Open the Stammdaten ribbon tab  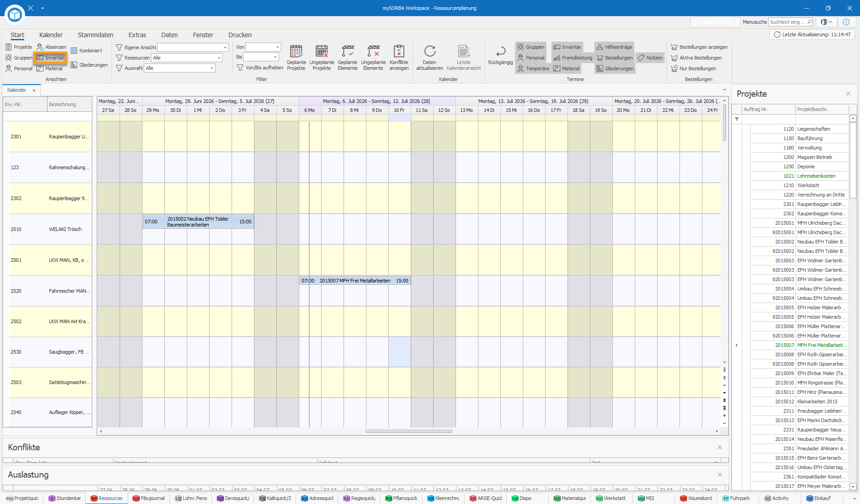[95, 35]
